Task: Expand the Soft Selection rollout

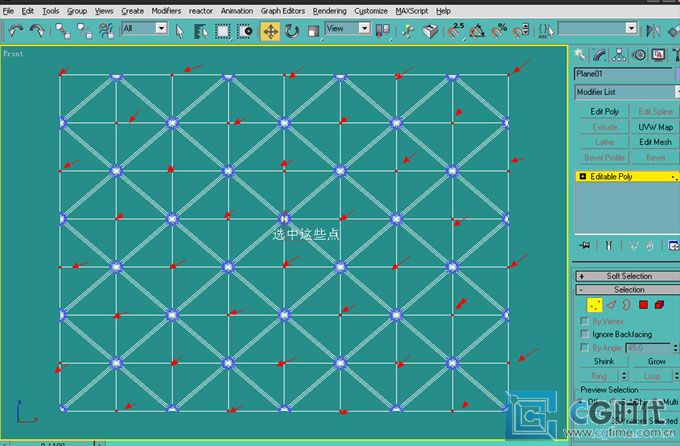Action: pyautogui.click(x=628, y=276)
